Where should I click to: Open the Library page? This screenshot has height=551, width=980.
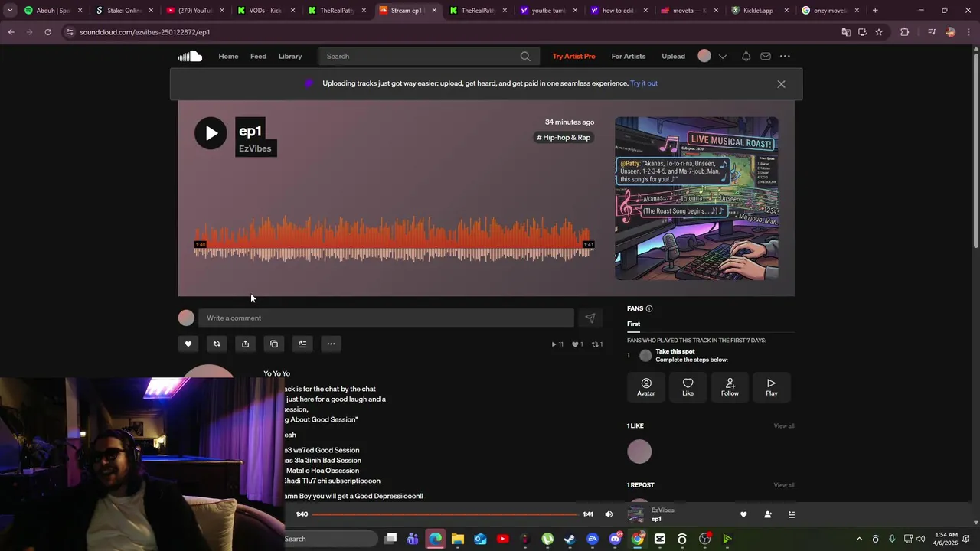pos(290,56)
